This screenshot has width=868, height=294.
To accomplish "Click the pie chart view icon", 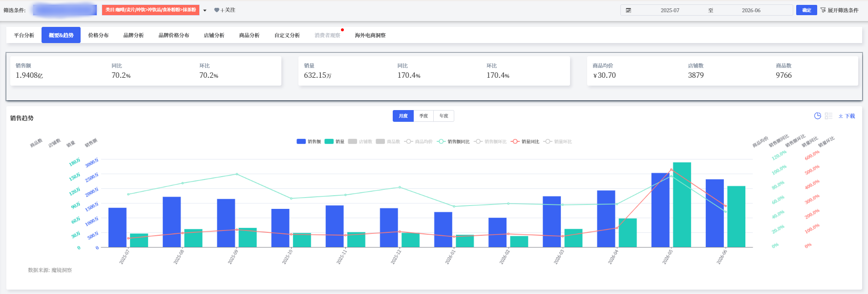I will pos(817,116).
